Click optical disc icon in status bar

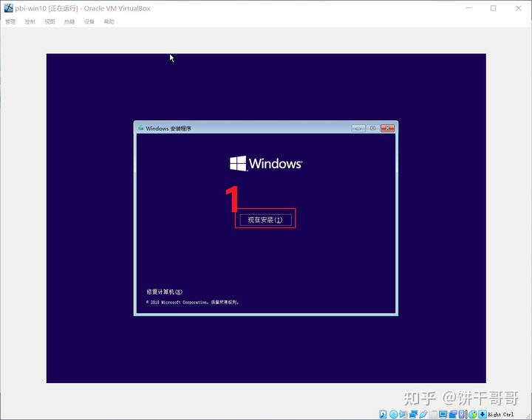tap(394, 414)
